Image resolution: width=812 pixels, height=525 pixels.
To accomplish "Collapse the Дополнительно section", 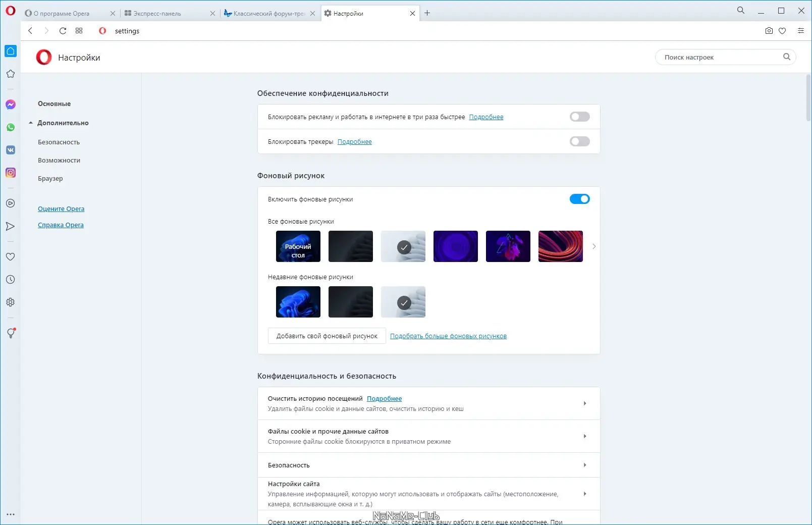I will [x=59, y=123].
